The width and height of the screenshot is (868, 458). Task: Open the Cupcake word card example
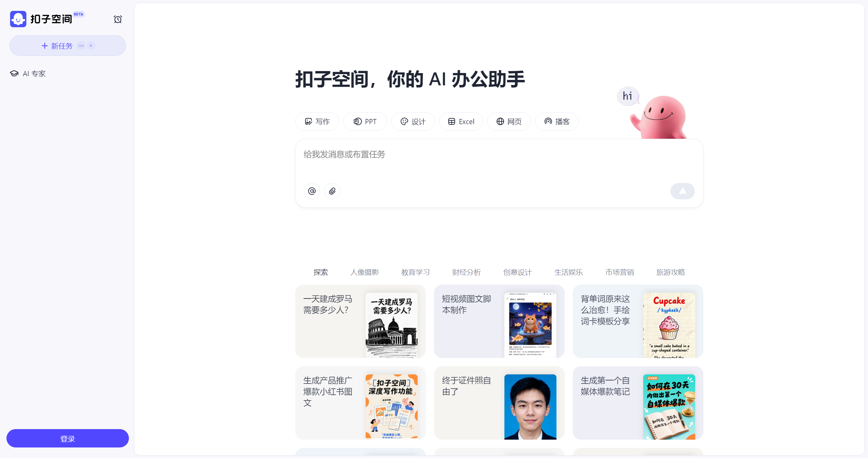[x=638, y=321]
